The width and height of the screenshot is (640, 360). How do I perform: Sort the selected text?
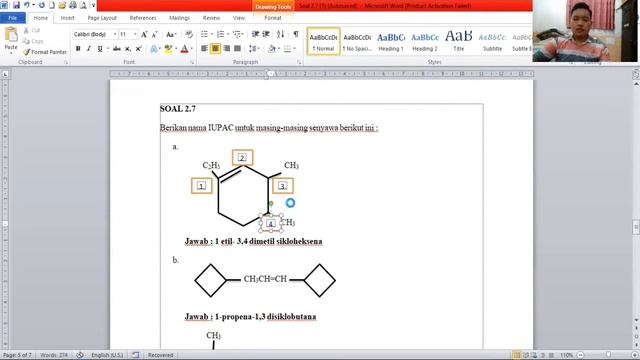point(280,34)
